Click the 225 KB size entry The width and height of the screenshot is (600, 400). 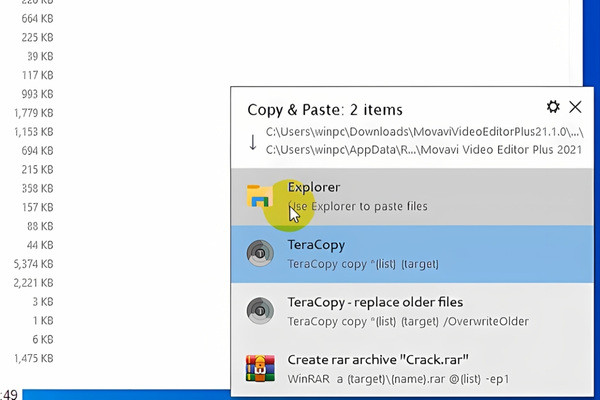37,38
